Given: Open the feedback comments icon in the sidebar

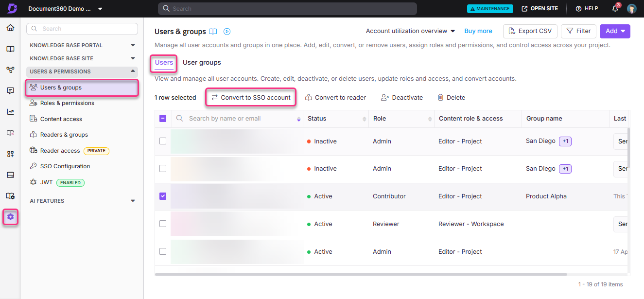Looking at the screenshot, I should pos(10,90).
